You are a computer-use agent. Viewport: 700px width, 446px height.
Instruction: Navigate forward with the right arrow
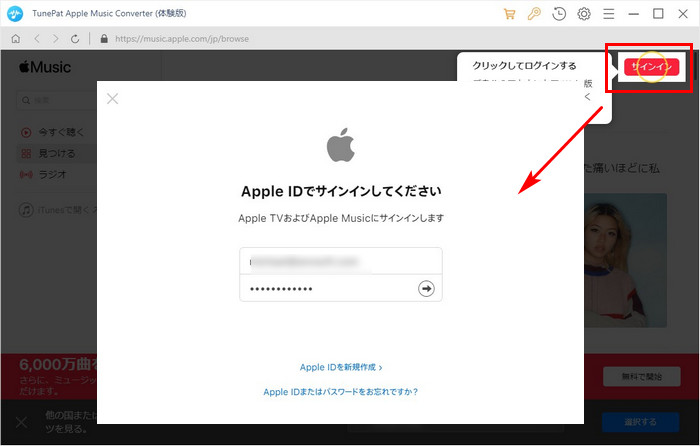click(x=55, y=39)
